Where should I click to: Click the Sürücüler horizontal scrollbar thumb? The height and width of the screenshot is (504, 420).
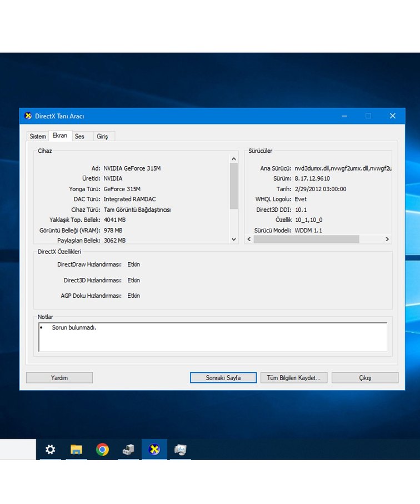(306, 239)
